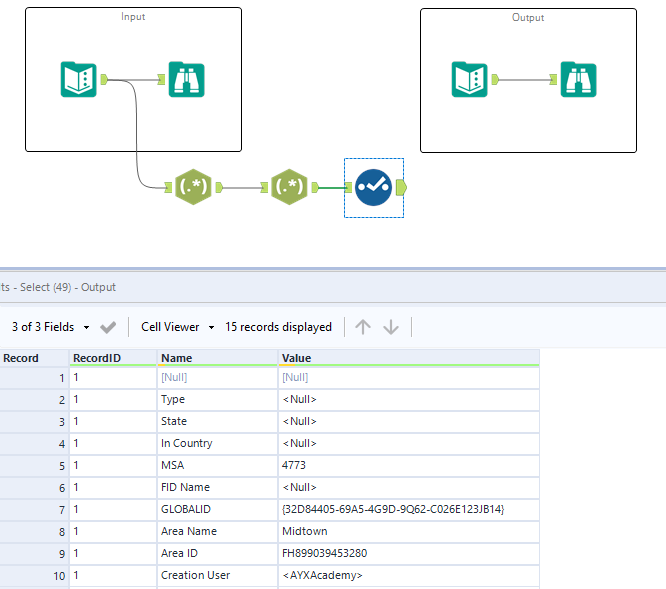Viewport: 666px width, 589px height.
Task: Click the checkmark icon in results toolbar
Action: pos(109,327)
